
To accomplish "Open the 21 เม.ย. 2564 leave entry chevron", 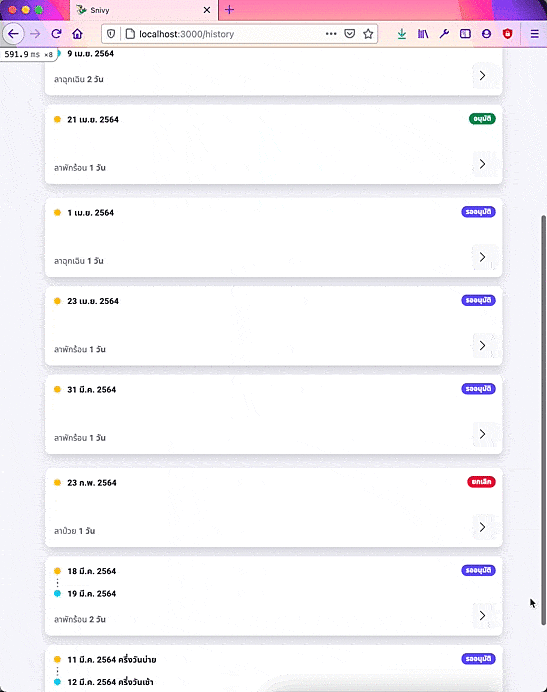I will [x=482, y=164].
